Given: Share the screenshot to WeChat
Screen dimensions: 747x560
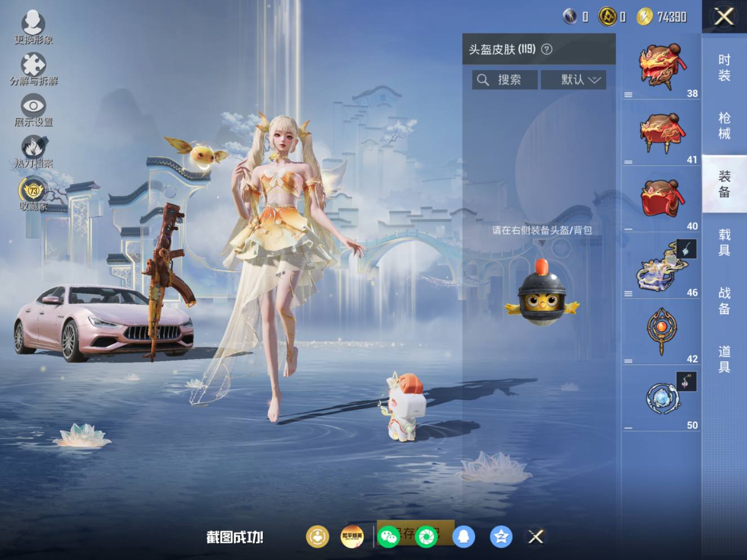Looking at the screenshot, I should (x=389, y=537).
